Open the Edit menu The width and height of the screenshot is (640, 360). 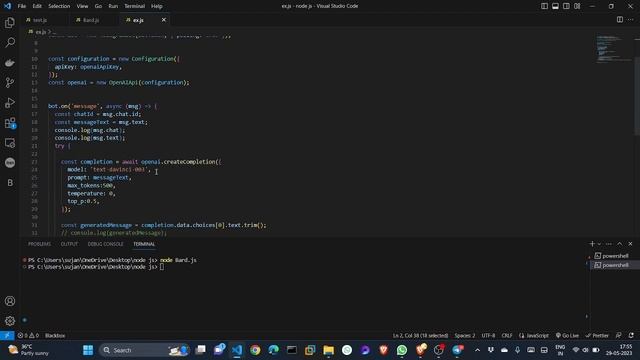(x=37, y=6)
